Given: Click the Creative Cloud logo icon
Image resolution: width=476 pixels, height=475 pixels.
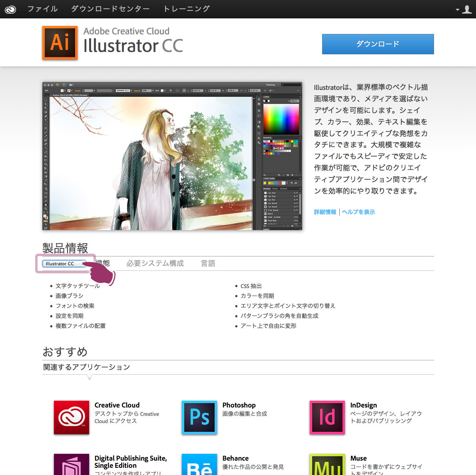Looking at the screenshot, I should click(10, 10).
